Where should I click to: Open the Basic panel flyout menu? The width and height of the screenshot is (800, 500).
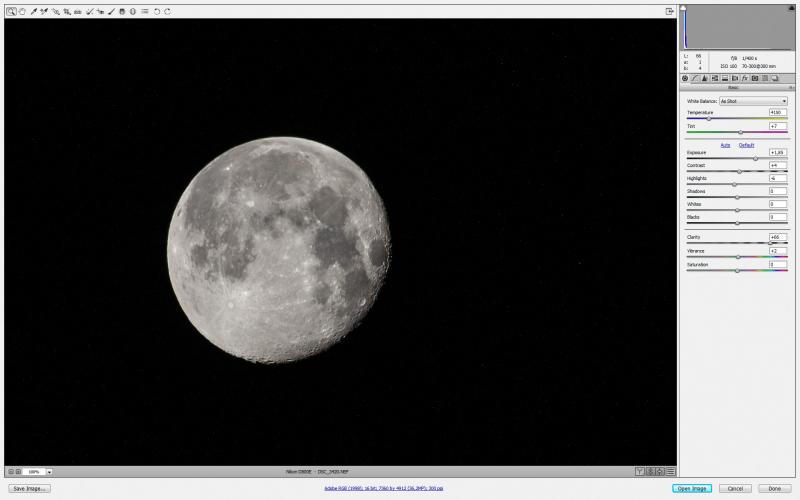pos(791,88)
